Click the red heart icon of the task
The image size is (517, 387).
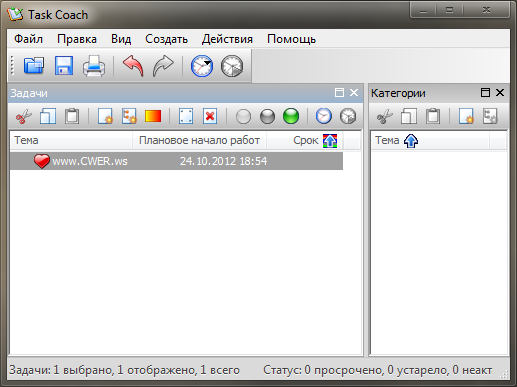click(x=42, y=161)
